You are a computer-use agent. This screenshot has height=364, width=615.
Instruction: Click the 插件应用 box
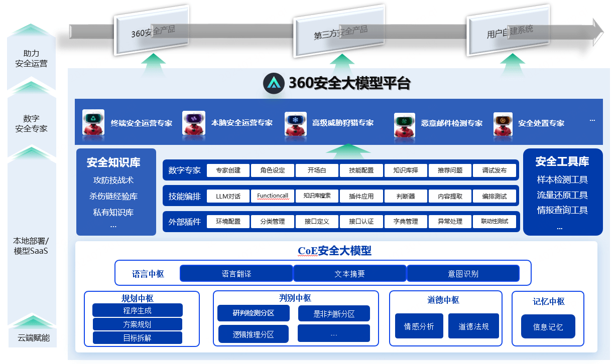pos(361,196)
